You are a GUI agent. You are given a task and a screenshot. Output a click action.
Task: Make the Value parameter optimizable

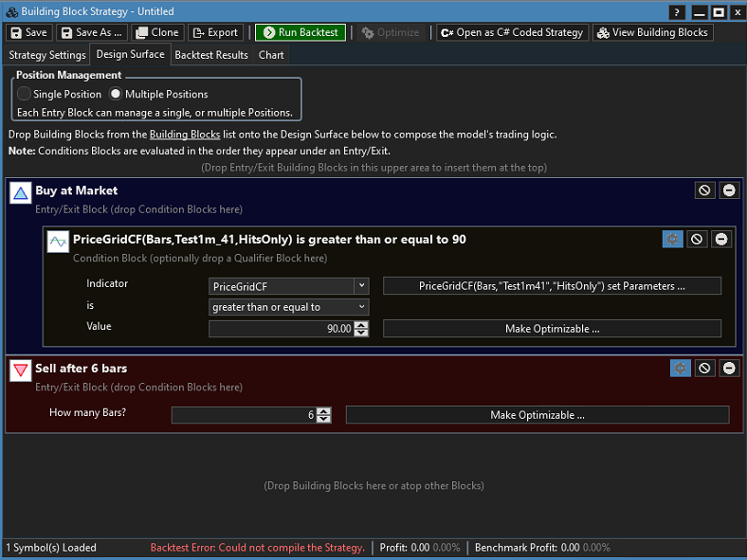click(x=552, y=329)
